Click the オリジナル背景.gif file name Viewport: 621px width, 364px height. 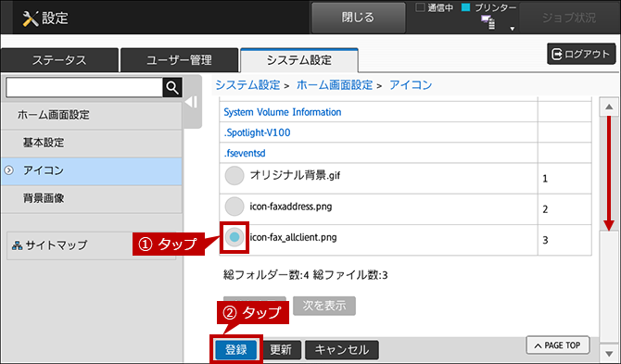point(295,175)
